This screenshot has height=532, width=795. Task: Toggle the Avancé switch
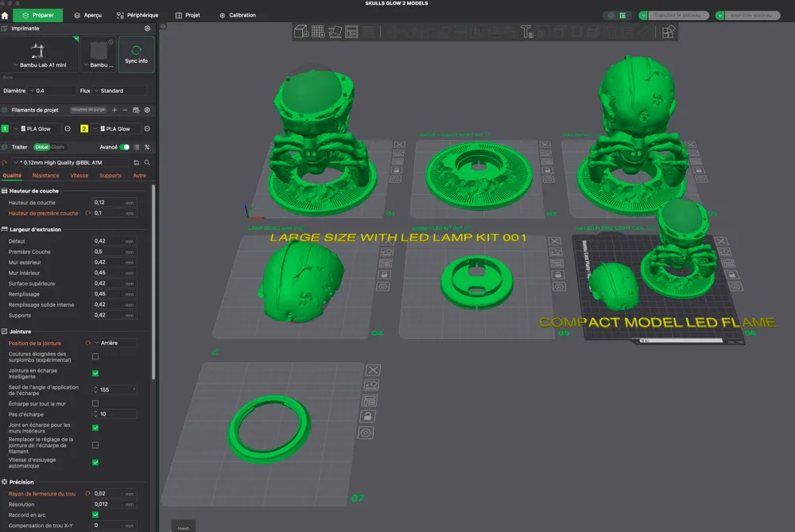tap(124, 147)
